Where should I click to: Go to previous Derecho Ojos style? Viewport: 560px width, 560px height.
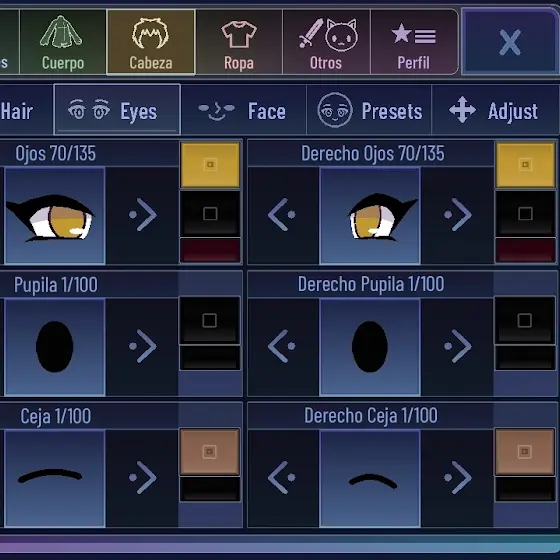(x=282, y=215)
